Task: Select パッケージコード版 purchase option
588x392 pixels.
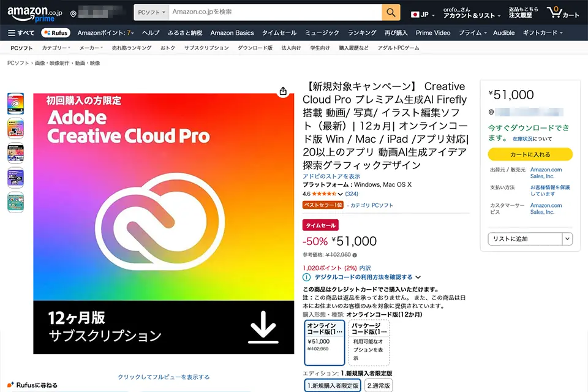Action: tap(369, 342)
